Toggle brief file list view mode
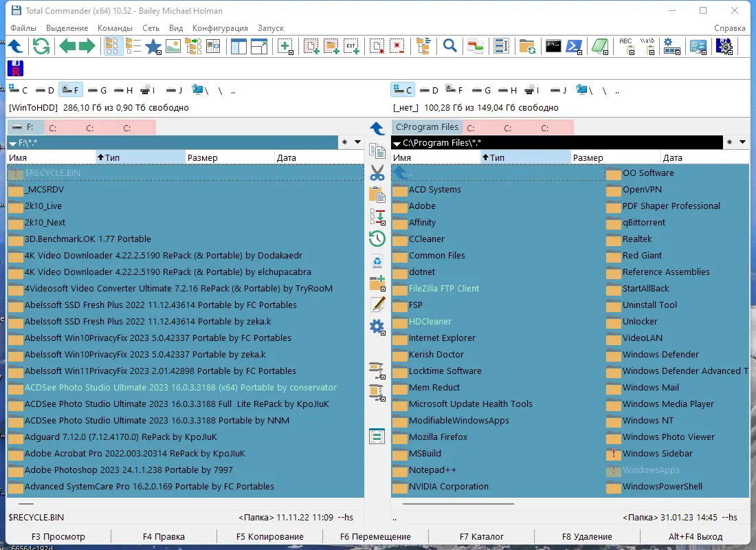The height and width of the screenshot is (550, 756). click(x=112, y=47)
